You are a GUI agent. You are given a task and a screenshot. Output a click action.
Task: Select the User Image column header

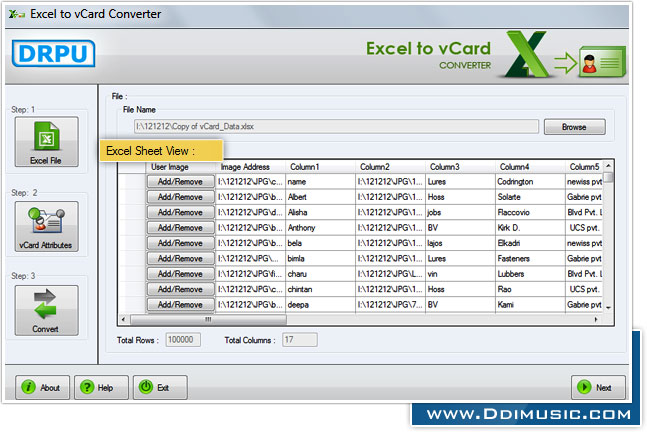tap(181, 167)
